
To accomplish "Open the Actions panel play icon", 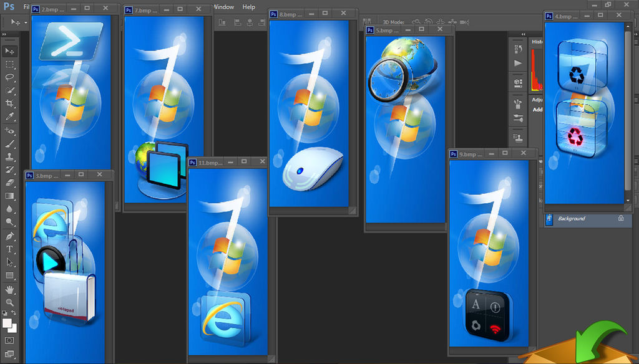I will [518, 63].
